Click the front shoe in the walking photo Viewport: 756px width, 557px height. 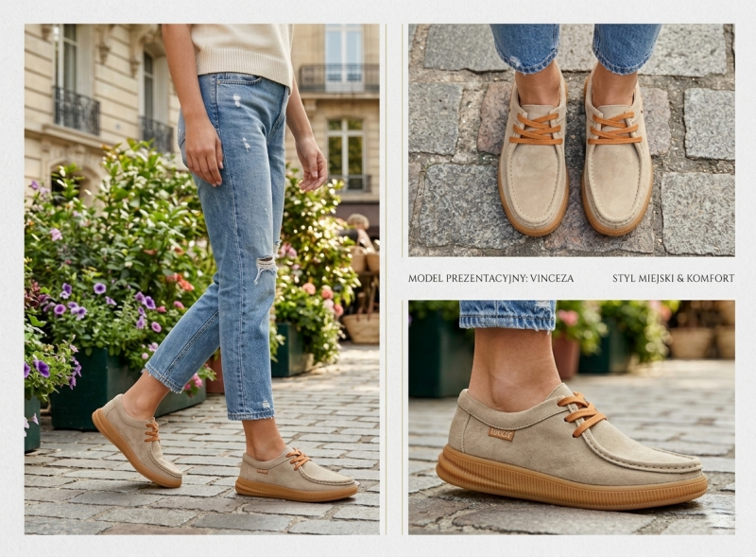click(295, 476)
